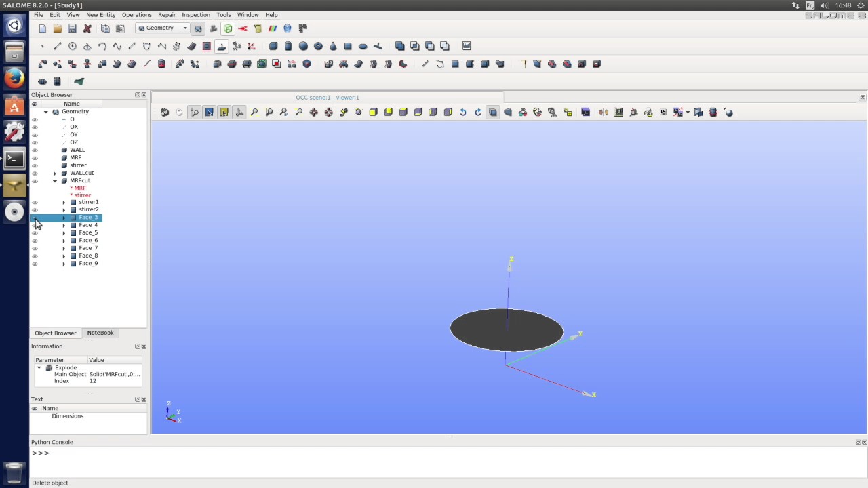Create a box primitive from the toolbar

coord(273,46)
